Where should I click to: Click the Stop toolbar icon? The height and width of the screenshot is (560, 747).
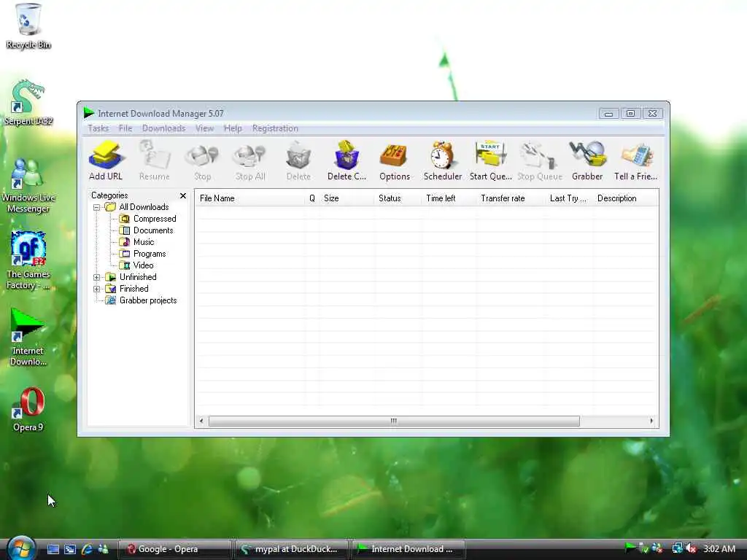(203, 160)
